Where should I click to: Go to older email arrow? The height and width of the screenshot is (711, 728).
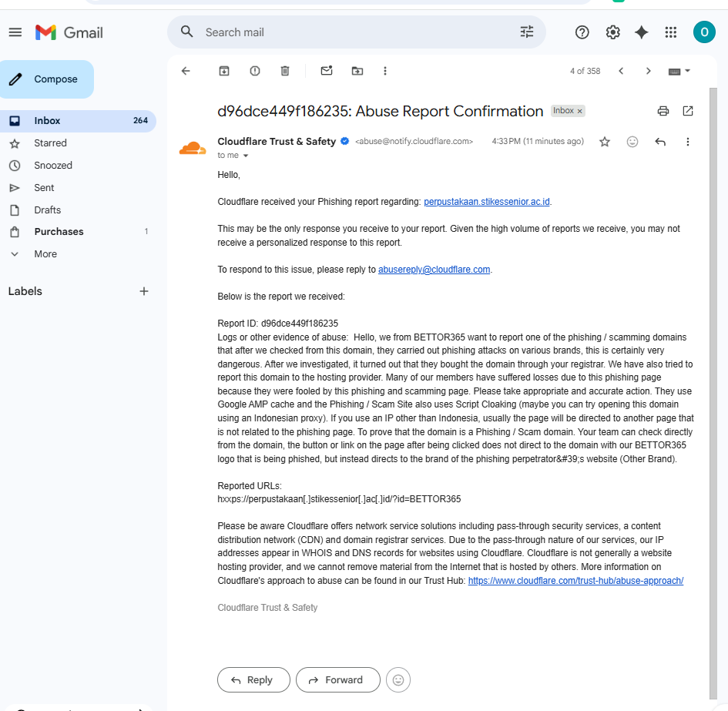point(649,71)
